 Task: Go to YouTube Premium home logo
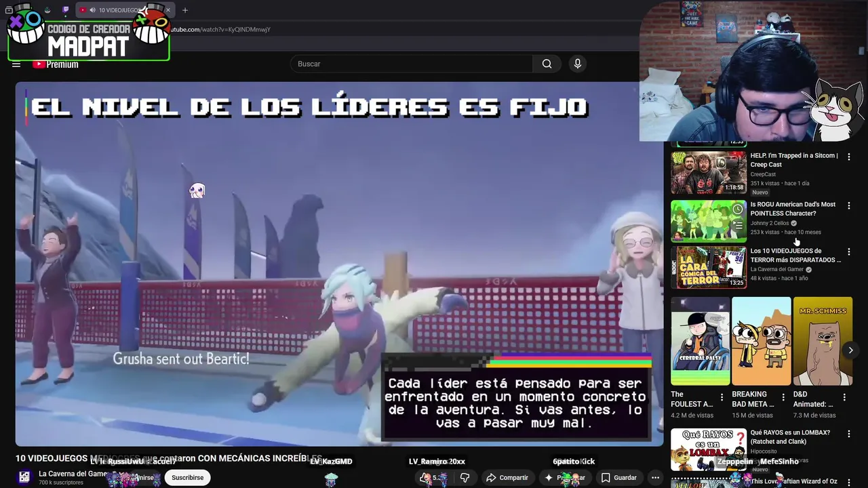pyautogui.click(x=56, y=64)
